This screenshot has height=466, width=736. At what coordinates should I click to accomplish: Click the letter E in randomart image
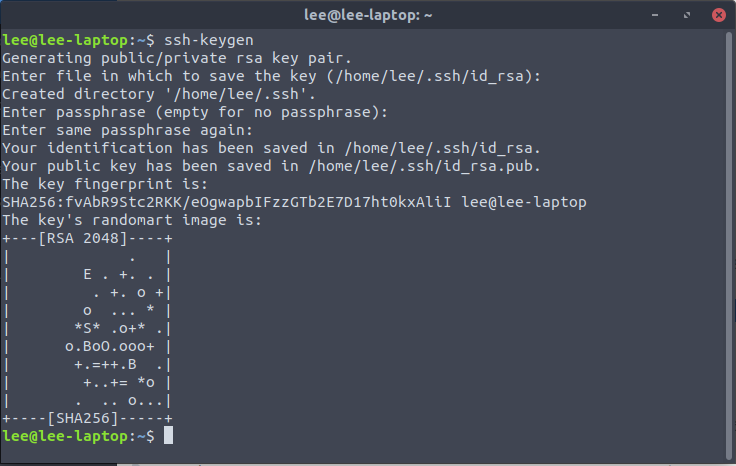click(x=87, y=274)
